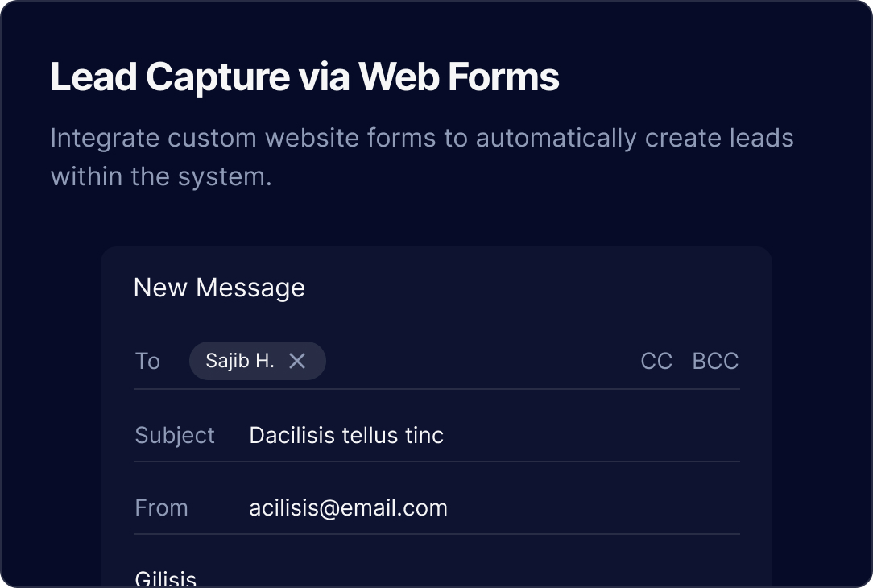
Task: Click the 'From' field label
Action: pyautogui.click(x=161, y=507)
